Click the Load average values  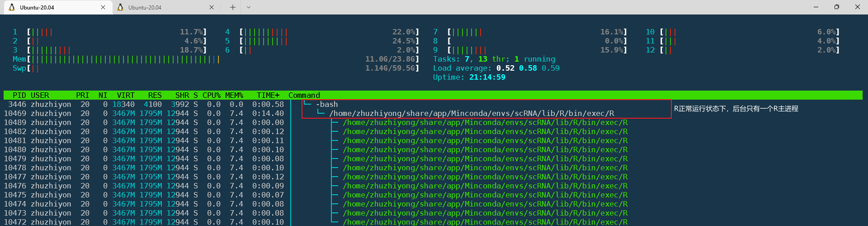tap(528, 68)
